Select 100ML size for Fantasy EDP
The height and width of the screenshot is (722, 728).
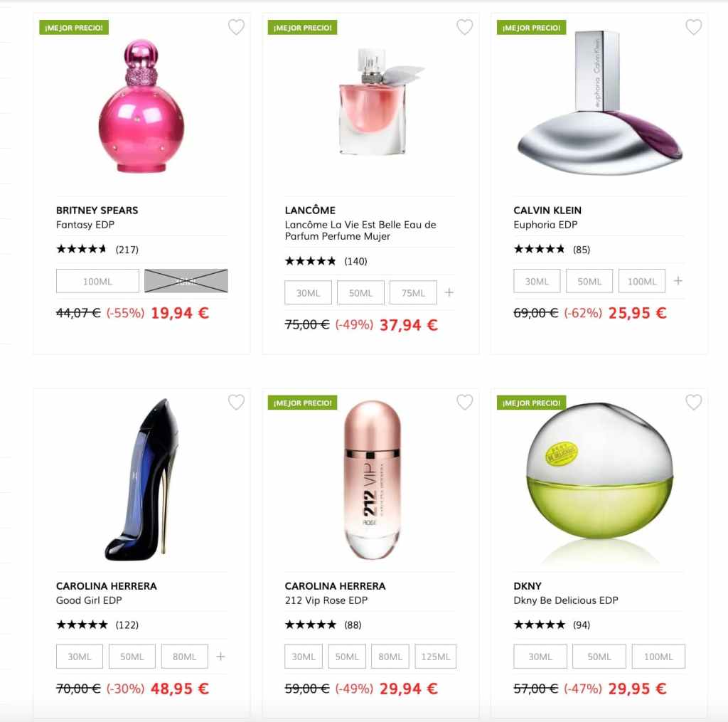point(97,281)
